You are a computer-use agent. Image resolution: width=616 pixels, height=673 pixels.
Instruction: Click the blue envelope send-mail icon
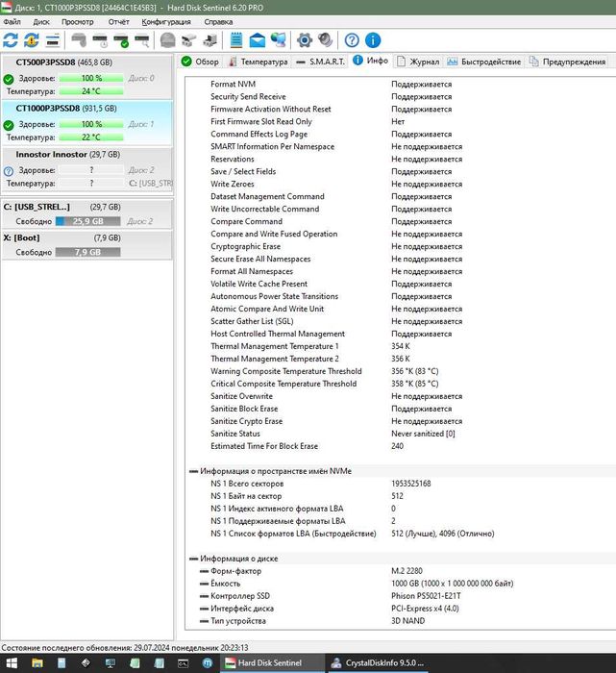[x=257, y=40]
